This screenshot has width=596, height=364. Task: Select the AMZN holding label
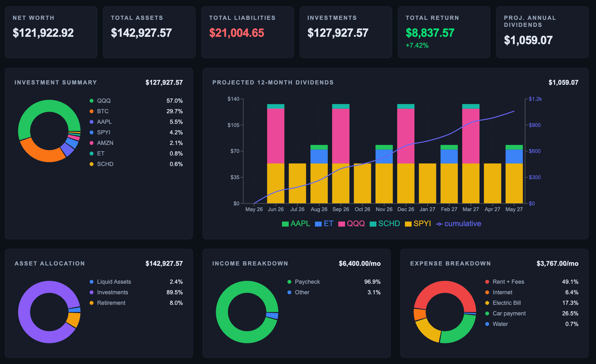tap(105, 143)
